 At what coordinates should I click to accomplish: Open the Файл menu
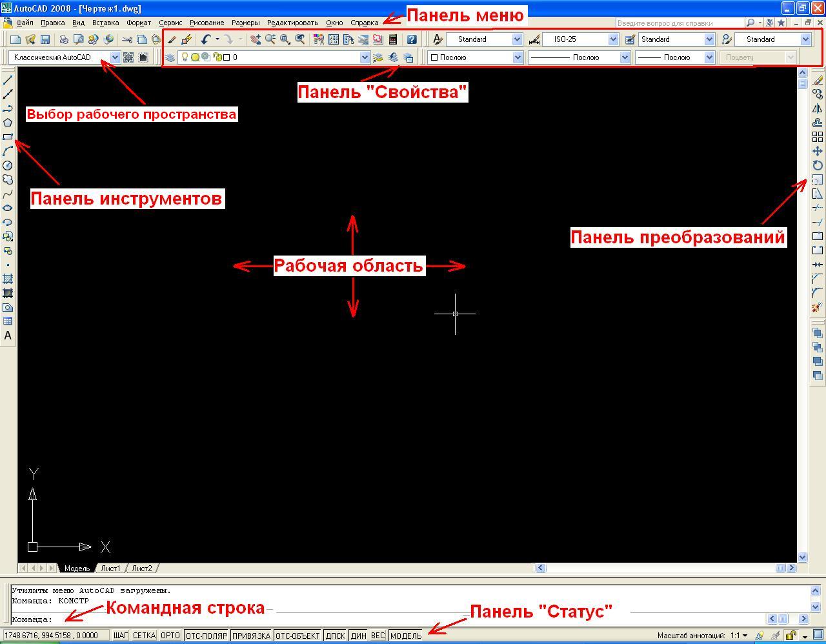(x=25, y=23)
